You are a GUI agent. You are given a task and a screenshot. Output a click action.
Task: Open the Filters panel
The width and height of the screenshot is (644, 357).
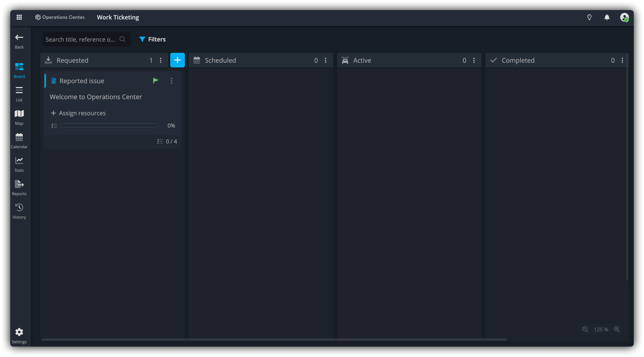[153, 39]
